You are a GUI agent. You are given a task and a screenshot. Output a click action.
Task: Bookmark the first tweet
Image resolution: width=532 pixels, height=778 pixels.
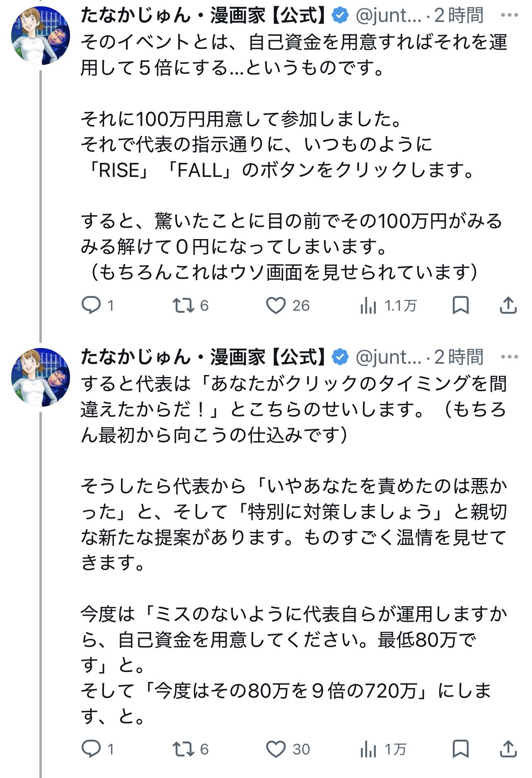[460, 306]
